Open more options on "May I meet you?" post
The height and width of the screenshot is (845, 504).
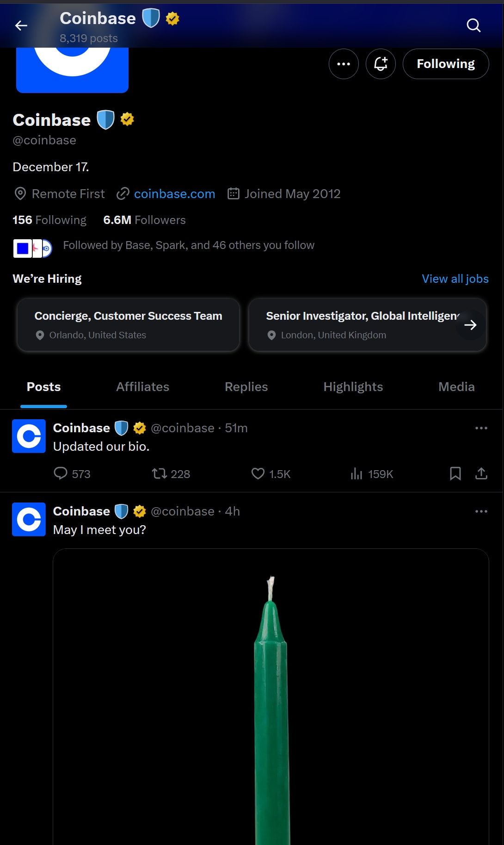(x=481, y=511)
